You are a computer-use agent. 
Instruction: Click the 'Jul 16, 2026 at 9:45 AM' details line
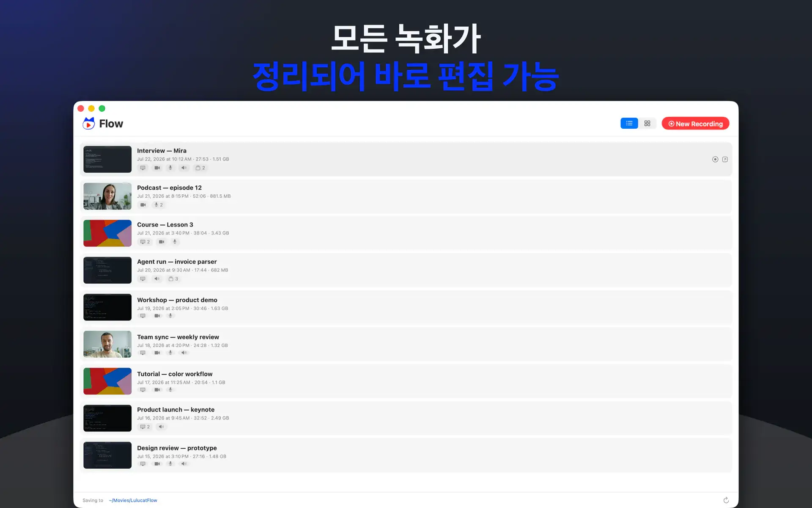pyautogui.click(x=183, y=418)
